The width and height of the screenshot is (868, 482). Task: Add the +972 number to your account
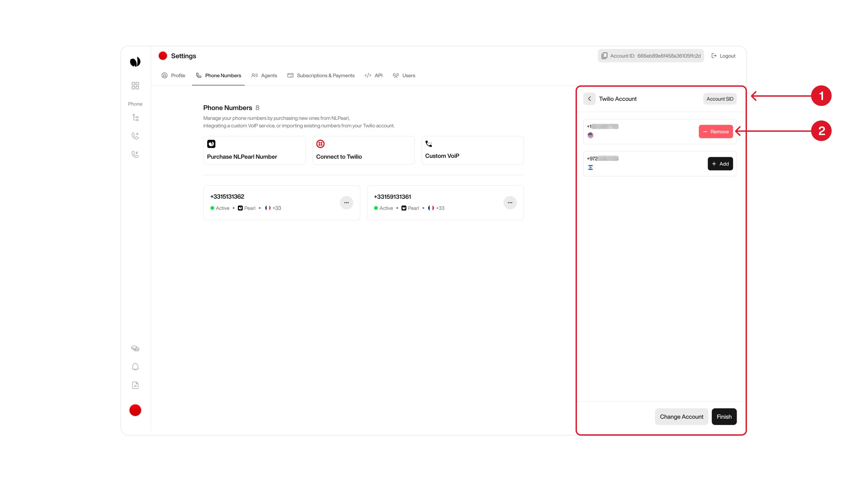720,164
